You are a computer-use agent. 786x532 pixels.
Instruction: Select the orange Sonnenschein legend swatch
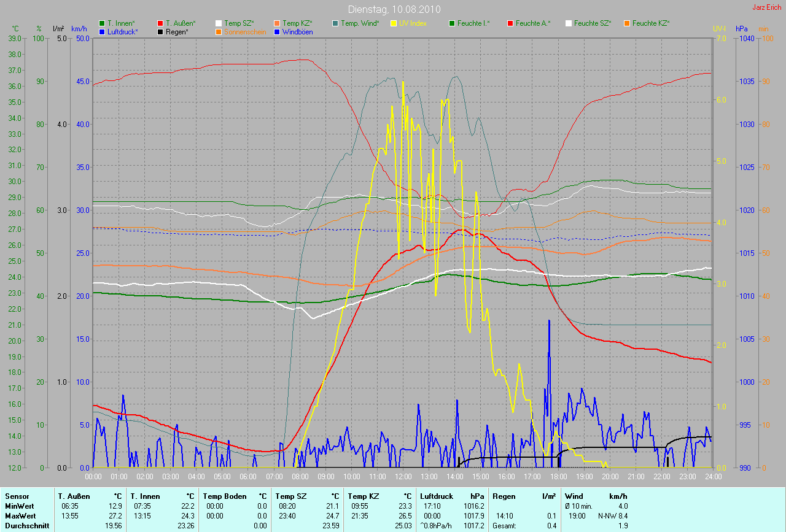[x=219, y=32]
